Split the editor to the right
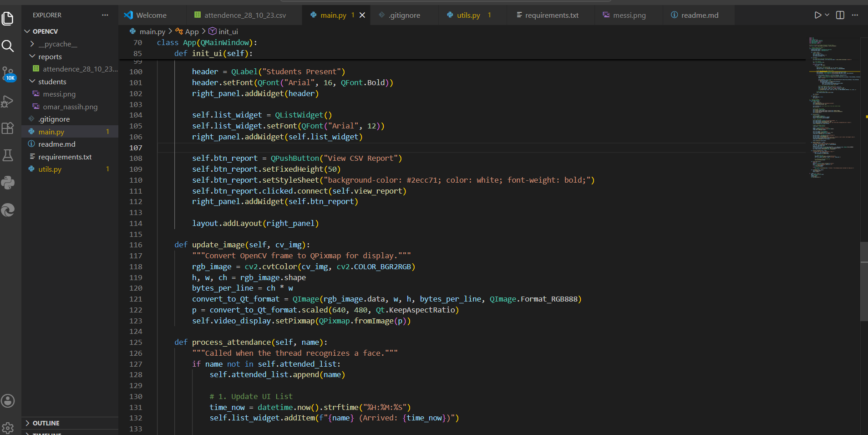Viewport: 868px width, 435px height. 840,15
